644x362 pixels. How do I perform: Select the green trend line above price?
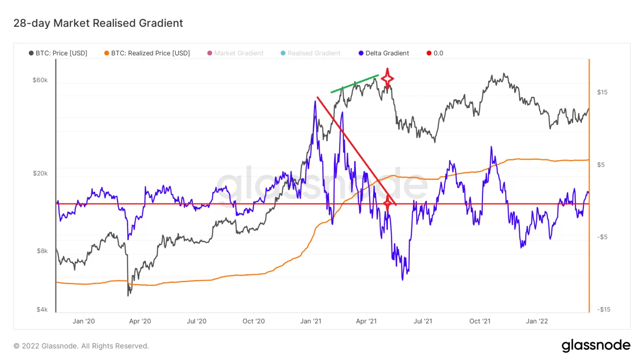[x=355, y=83]
